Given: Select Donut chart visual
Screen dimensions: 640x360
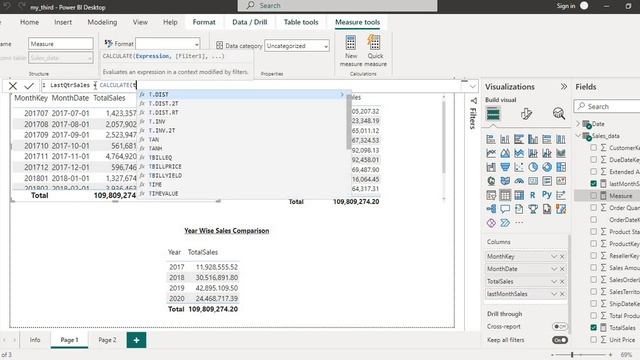Looking at the screenshot, I should coord(547,167).
